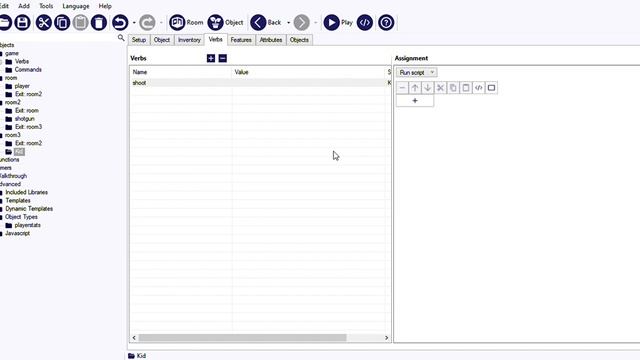640x360 pixels.
Task: Click the Cut scissors toolbar icon
Action: click(x=44, y=22)
